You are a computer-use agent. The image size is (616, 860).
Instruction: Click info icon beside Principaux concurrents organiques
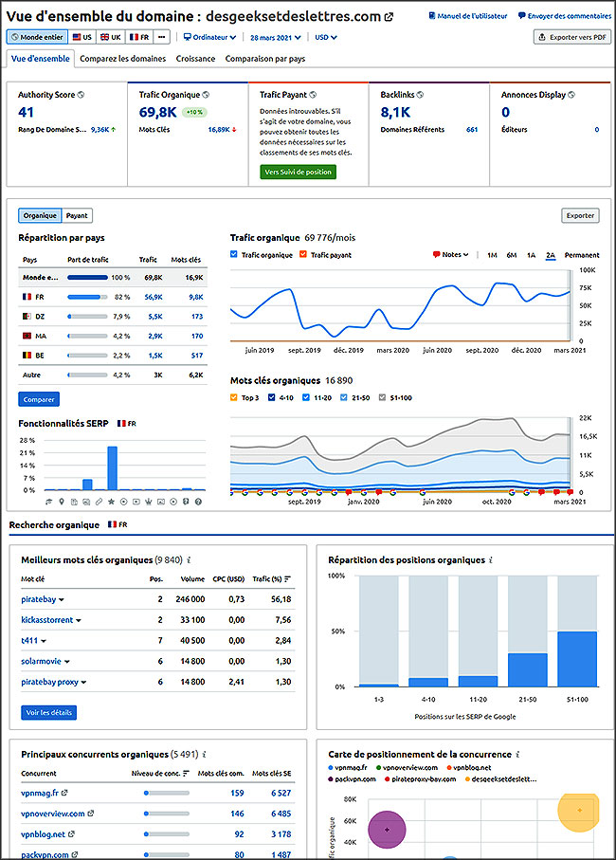[205, 755]
